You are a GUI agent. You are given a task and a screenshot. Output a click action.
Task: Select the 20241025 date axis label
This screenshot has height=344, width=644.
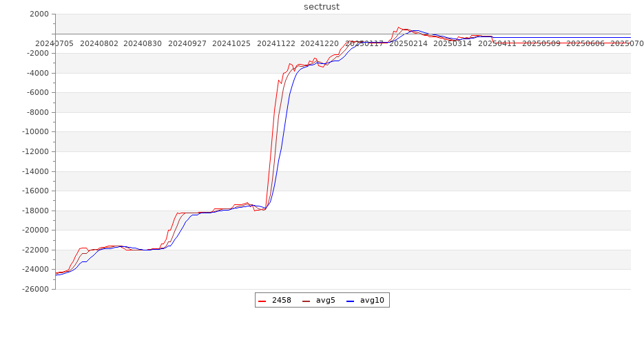tap(232, 43)
